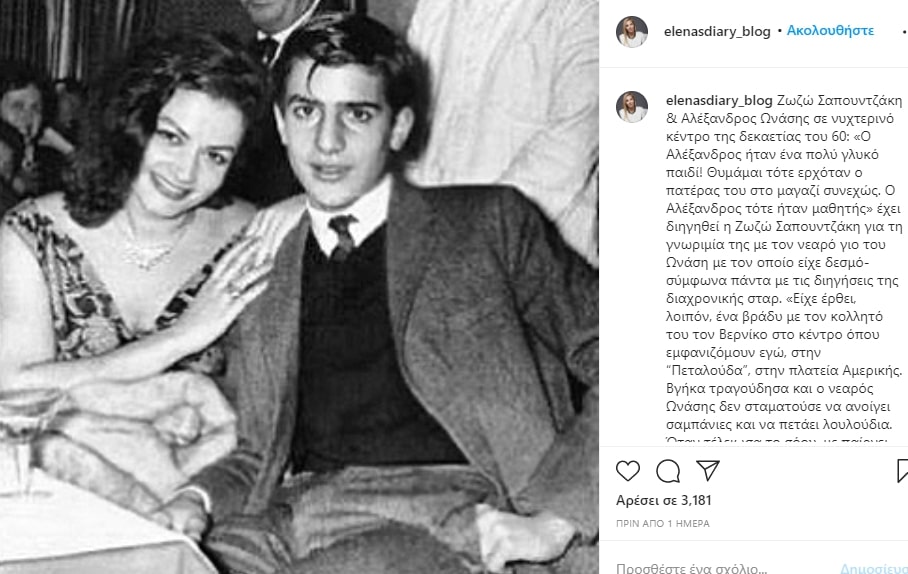Focus the Προσθέστε ένα σχόλιο comment field
Image resolution: width=908 pixels, height=574 pixels.
click(691, 568)
